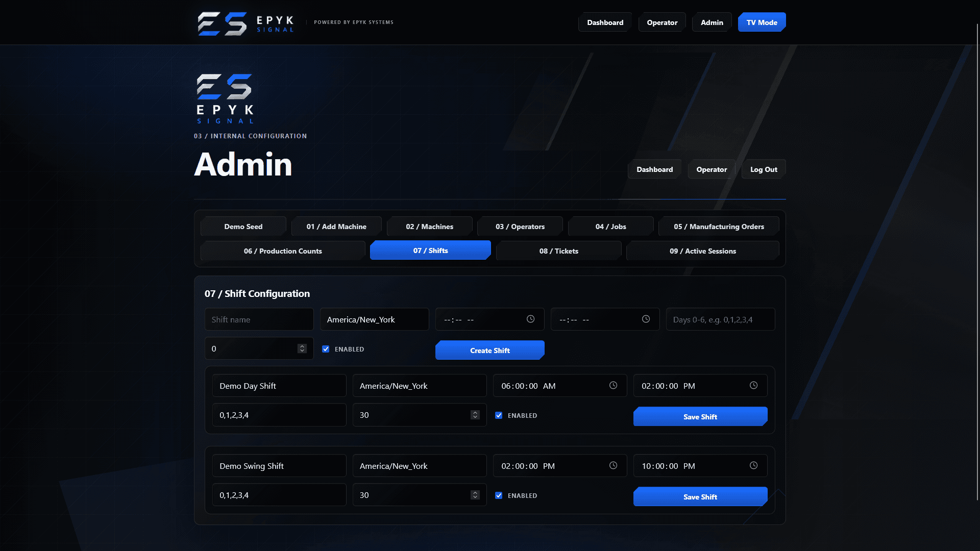The height and width of the screenshot is (551, 980).
Task: Focus the Shift name input field
Action: point(259,319)
